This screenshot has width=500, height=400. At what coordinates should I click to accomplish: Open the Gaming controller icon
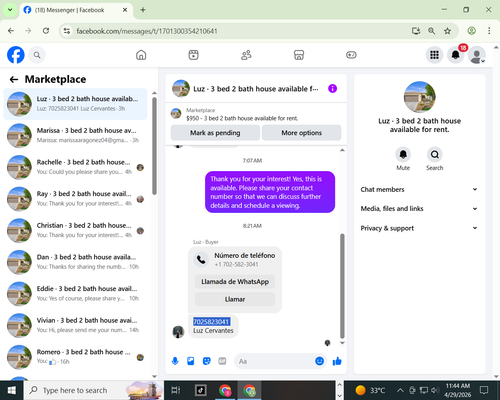tap(351, 55)
